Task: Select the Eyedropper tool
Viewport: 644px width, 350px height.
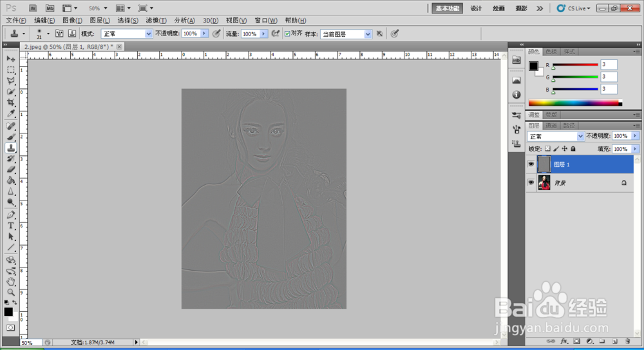Action: [11, 113]
